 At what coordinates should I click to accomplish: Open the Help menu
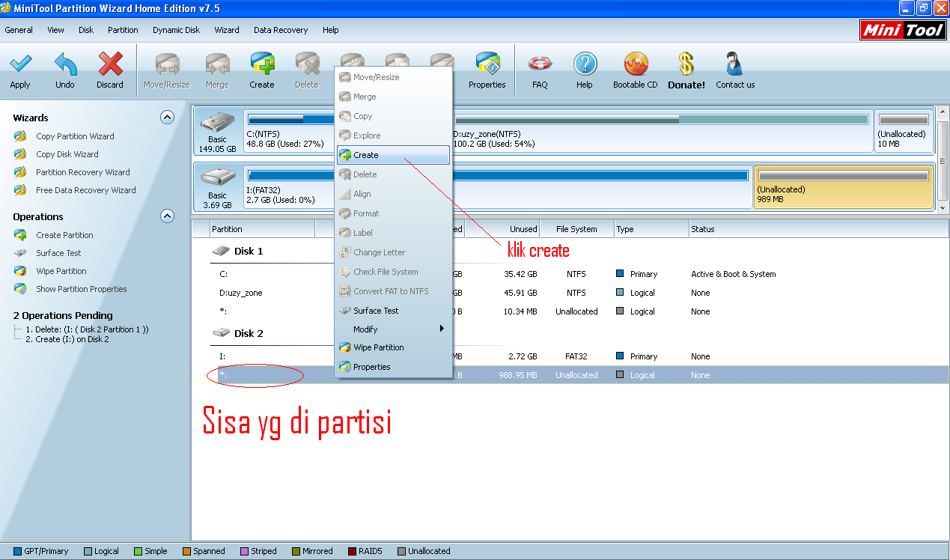pyautogui.click(x=331, y=30)
